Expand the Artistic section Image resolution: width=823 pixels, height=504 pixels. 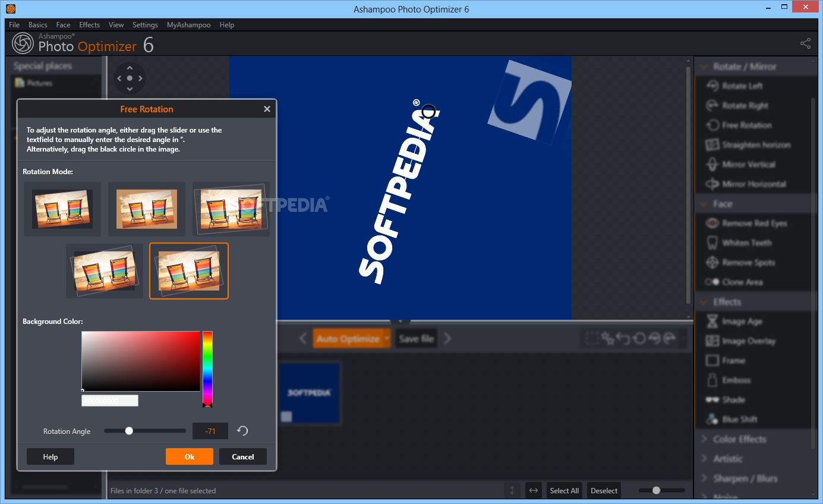705,459
